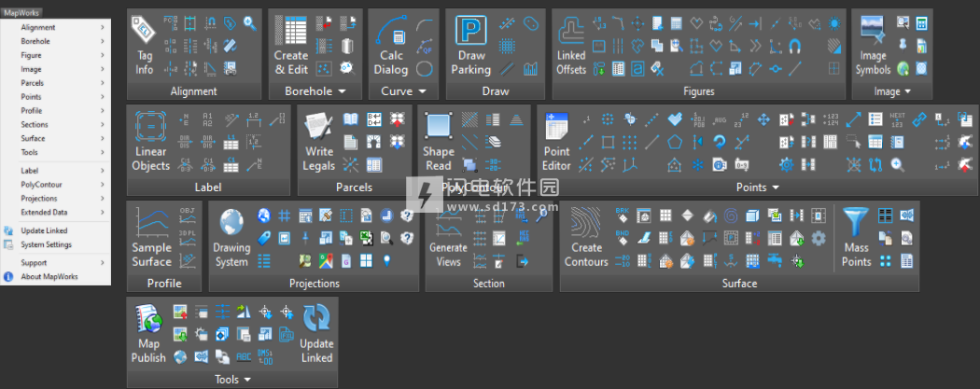Image resolution: width=980 pixels, height=389 pixels.
Task: Click the calculator icon in Image panel
Action: tap(921, 23)
